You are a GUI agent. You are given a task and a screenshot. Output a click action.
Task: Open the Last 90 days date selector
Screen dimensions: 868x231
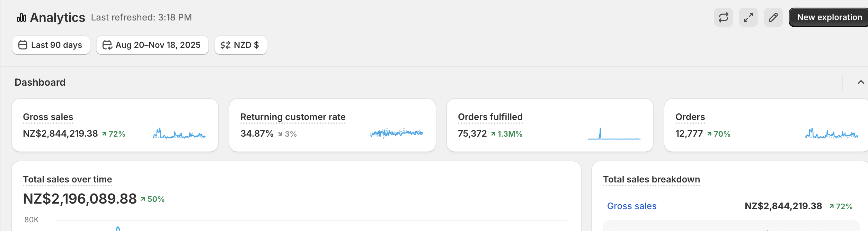point(51,45)
